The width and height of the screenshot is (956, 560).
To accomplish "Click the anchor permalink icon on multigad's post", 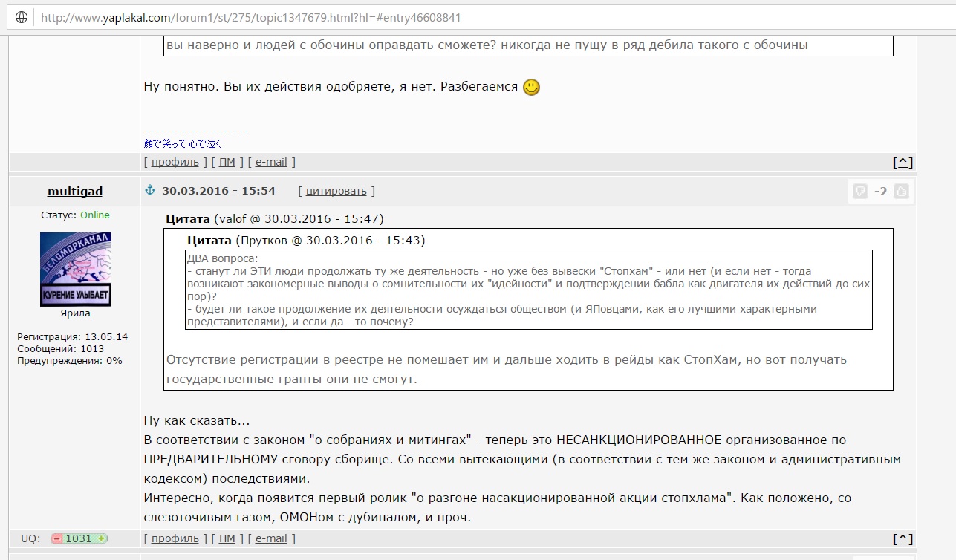I will click(149, 191).
